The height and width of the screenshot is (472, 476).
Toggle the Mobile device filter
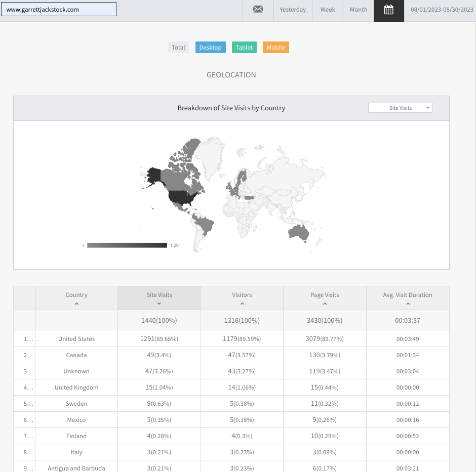click(x=276, y=48)
